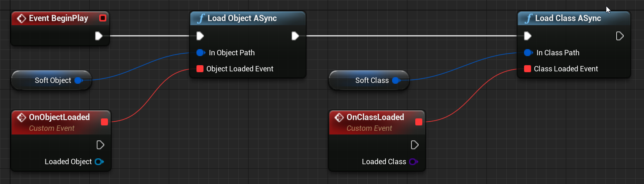Click the Loaded Class output pin
The width and height of the screenshot is (644, 184).
[x=413, y=162]
